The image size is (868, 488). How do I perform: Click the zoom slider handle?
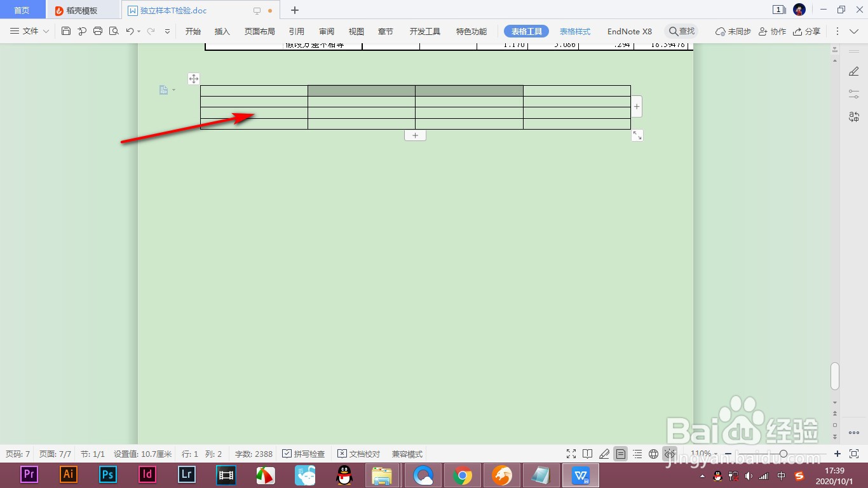click(x=783, y=454)
